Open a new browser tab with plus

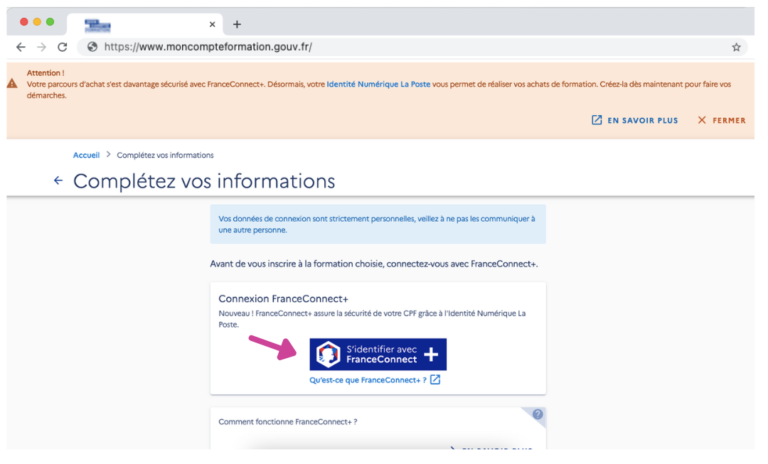tap(237, 24)
